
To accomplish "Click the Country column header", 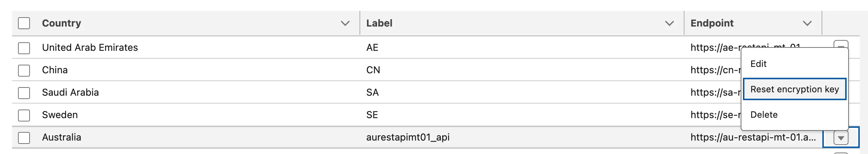I will [x=61, y=23].
